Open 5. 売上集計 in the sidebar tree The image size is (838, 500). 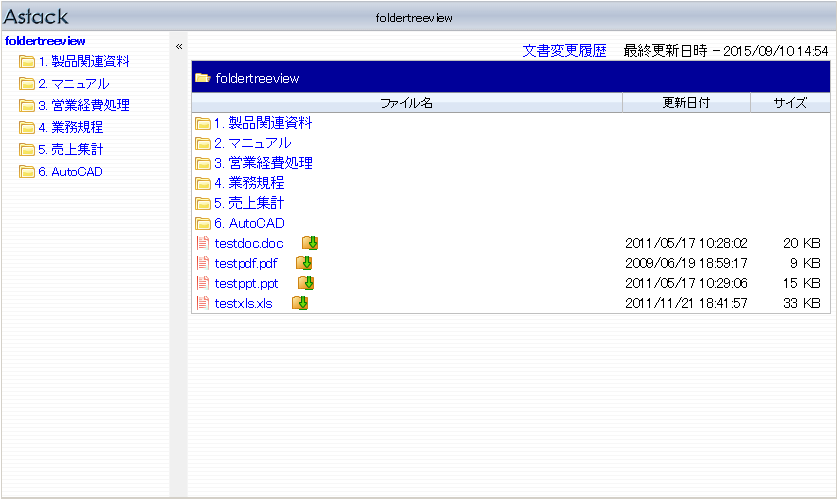(x=71, y=150)
